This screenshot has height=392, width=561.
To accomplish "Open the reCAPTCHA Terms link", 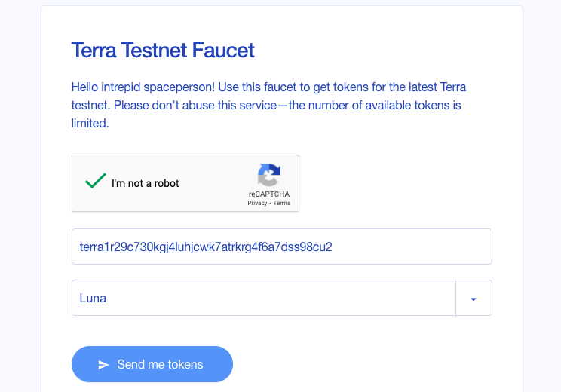I will [282, 204].
